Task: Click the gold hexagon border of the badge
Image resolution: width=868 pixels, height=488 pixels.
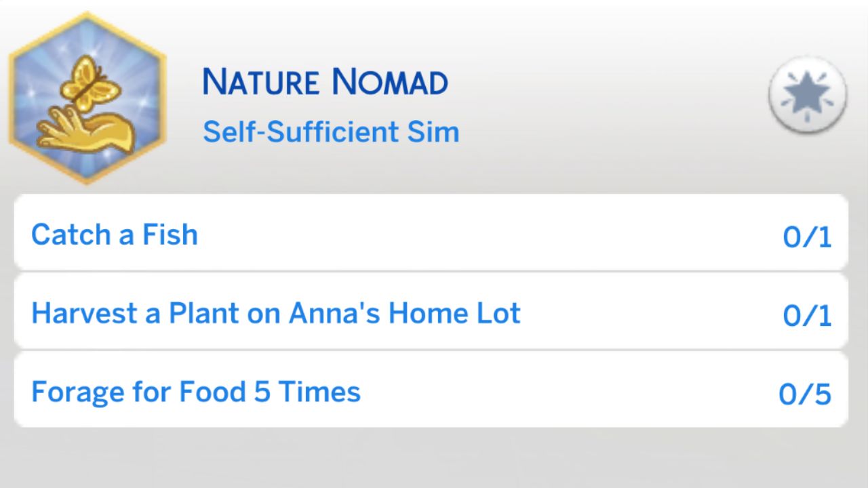Action: [x=87, y=20]
